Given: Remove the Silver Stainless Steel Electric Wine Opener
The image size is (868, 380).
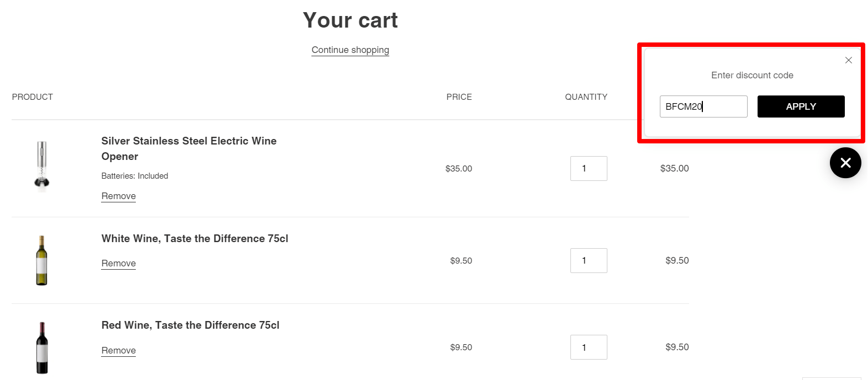Looking at the screenshot, I should (x=118, y=196).
